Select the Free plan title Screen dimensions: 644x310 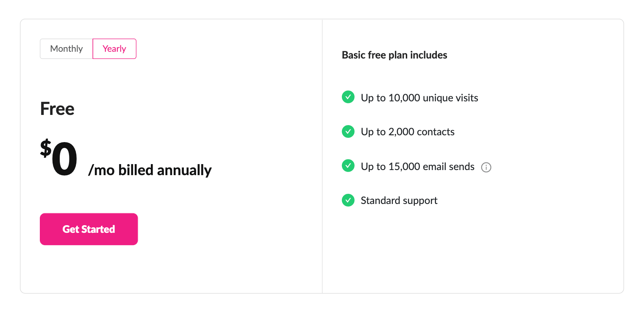57,109
